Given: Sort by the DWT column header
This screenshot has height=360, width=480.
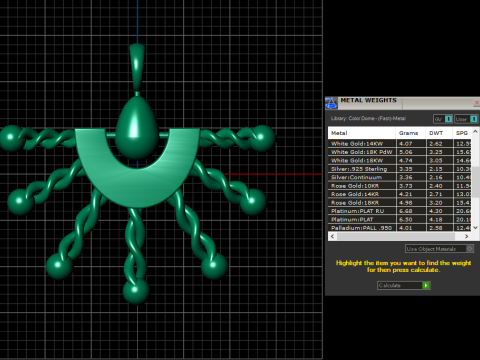Looking at the screenshot, I should tap(439, 133).
